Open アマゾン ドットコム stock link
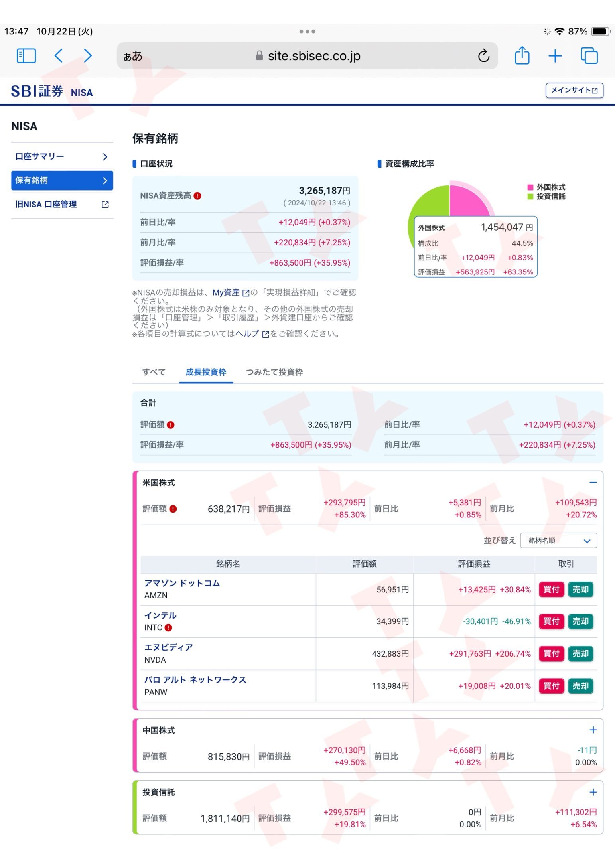The image size is (615, 868). [x=182, y=583]
